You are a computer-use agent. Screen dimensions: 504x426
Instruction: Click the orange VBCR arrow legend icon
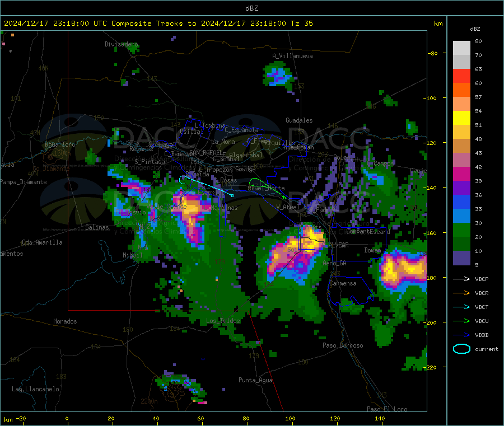tap(461, 293)
